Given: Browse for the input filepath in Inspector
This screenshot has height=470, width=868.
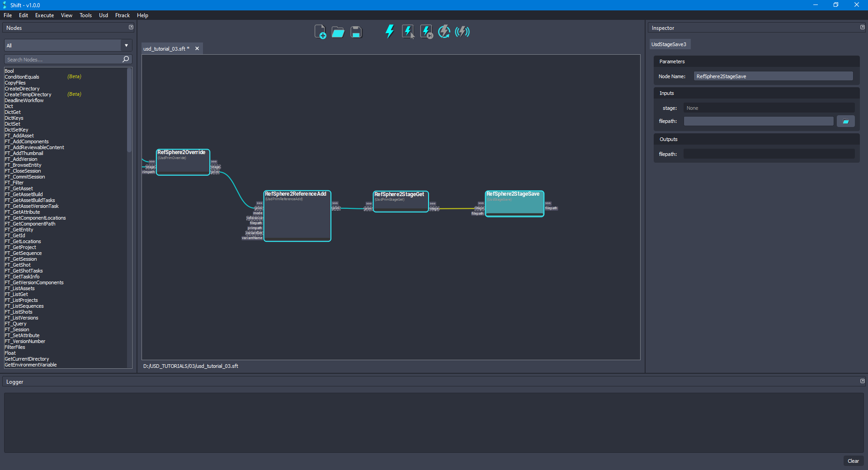Looking at the screenshot, I should pos(845,121).
